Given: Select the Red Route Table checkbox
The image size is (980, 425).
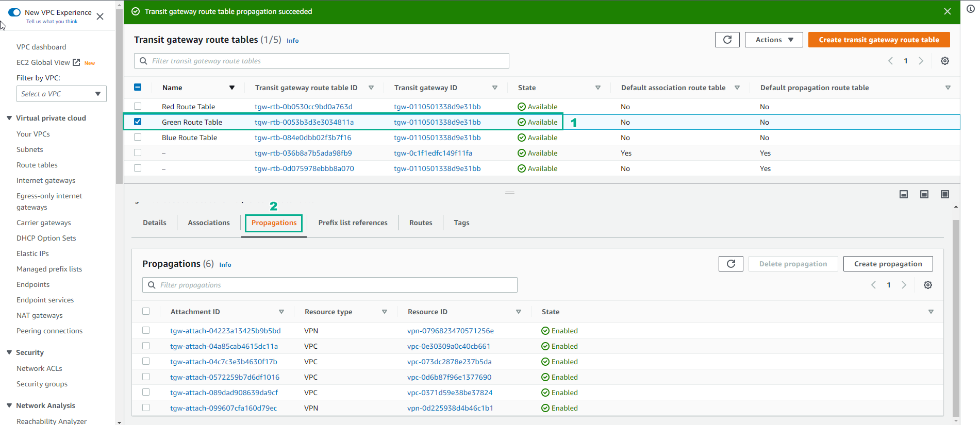Looking at the screenshot, I should point(138,106).
